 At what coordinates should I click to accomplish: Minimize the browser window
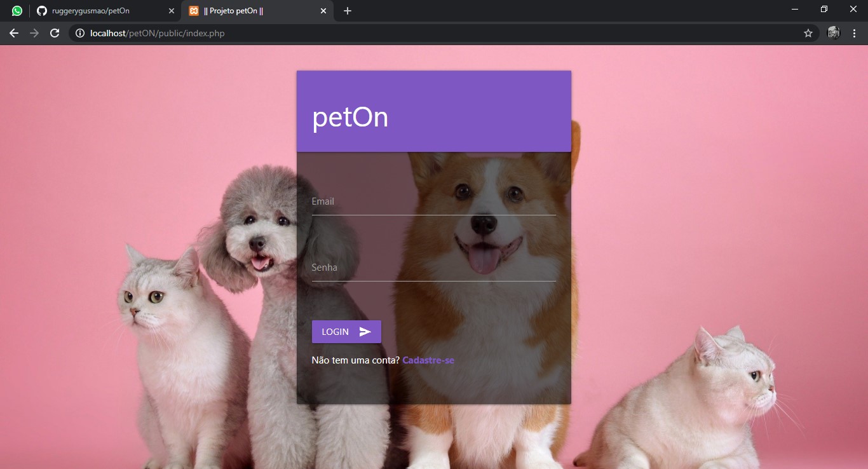pyautogui.click(x=795, y=9)
